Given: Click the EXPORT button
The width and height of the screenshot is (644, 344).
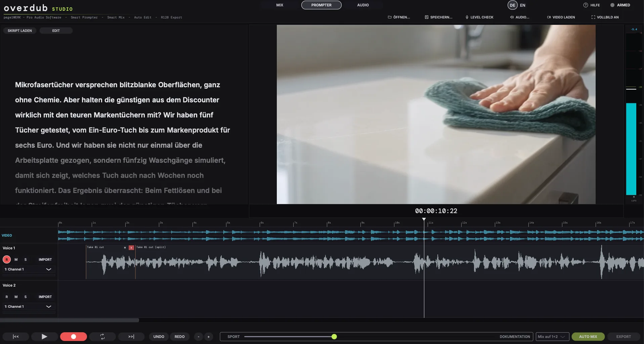Looking at the screenshot, I should tap(624, 337).
